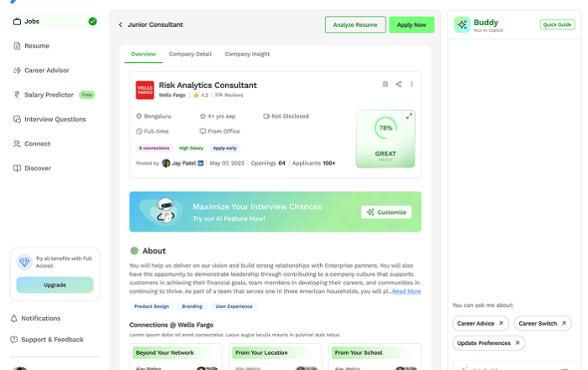Click the 6 connections tag
The width and height of the screenshot is (588, 370).
(x=154, y=148)
